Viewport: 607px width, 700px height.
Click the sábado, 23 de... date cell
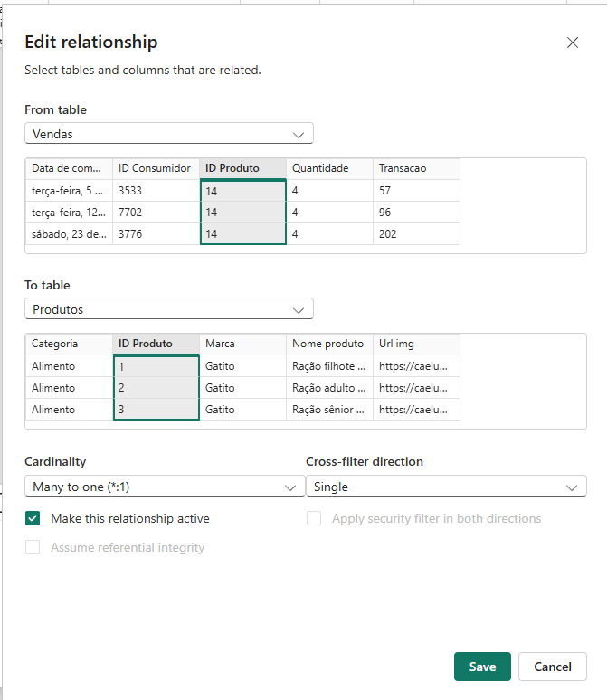[x=70, y=234]
